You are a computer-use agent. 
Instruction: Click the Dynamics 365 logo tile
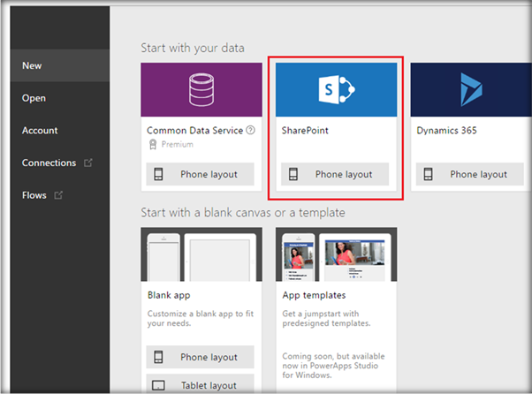[x=471, y=89]
